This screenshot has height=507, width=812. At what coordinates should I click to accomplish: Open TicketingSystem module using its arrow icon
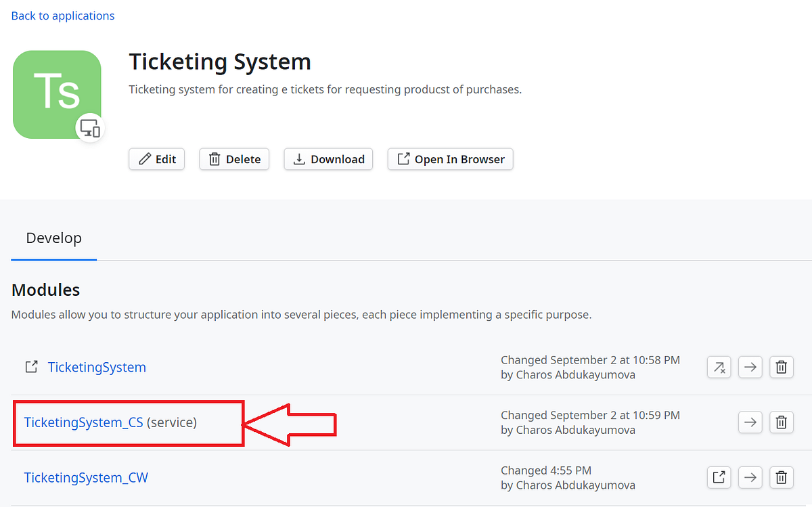tap(750, 367)
